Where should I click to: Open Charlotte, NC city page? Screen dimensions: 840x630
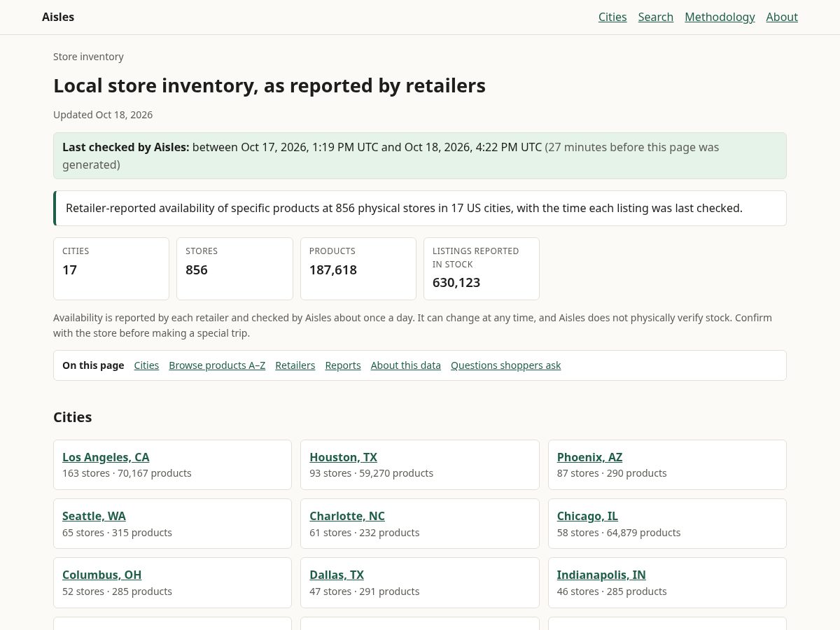click(x=347, y=516)
